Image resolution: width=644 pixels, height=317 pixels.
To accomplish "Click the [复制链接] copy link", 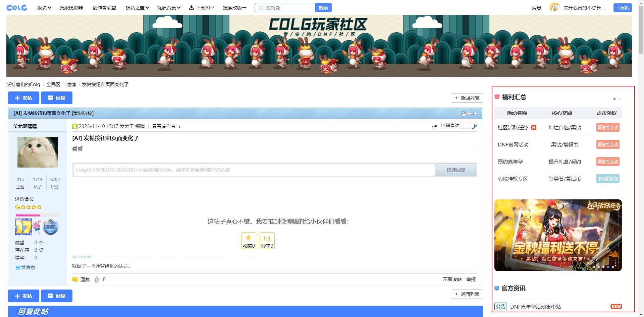I will (x=83, y=113).
